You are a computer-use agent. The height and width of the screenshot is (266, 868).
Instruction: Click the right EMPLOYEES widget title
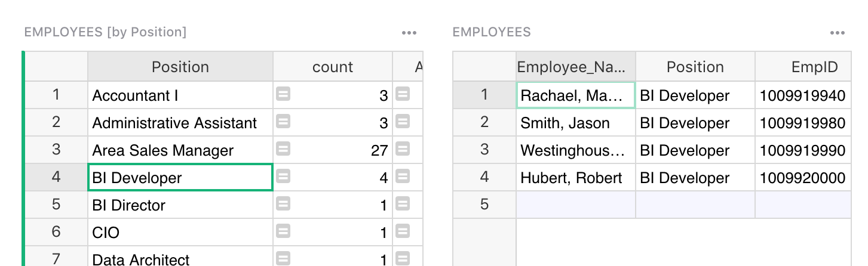tap(491, 32)
